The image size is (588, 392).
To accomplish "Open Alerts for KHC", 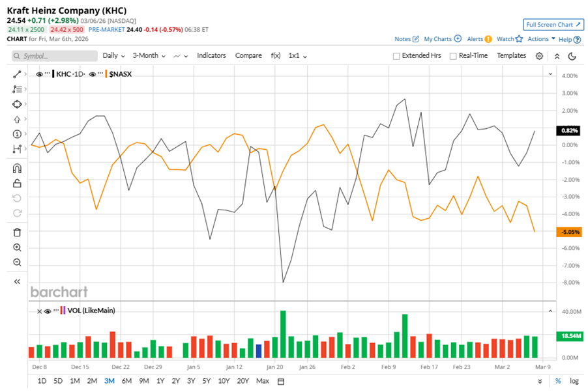I will (x=479, y=39).
